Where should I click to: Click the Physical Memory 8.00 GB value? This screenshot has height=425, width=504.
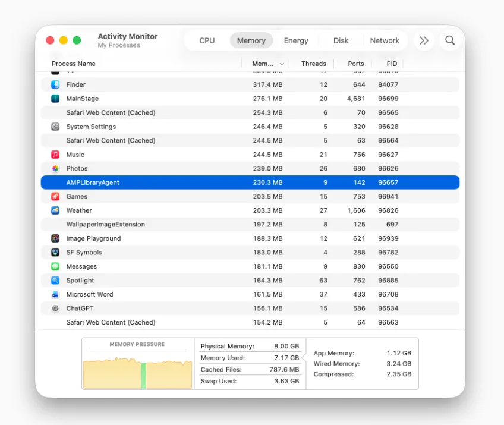tap(286, 346)
